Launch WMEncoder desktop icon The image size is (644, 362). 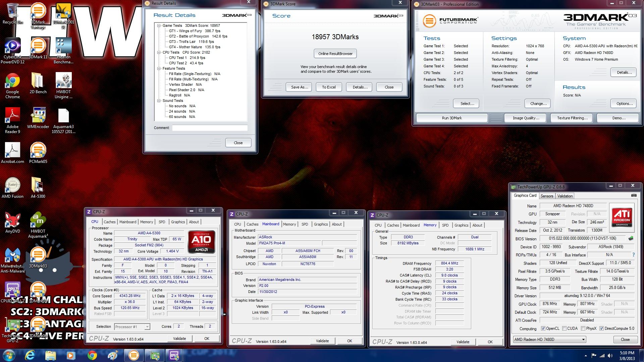(x=38, y=118)
